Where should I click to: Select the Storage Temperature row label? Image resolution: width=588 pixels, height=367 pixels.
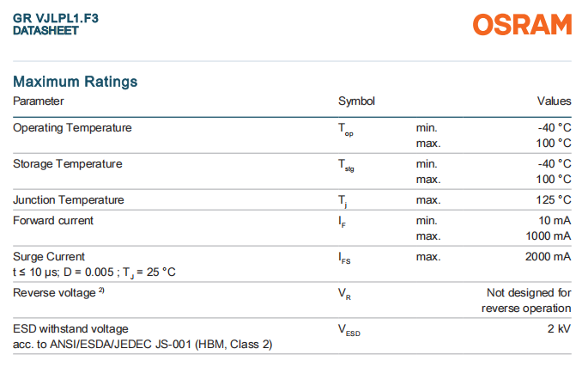coord(67,164)
